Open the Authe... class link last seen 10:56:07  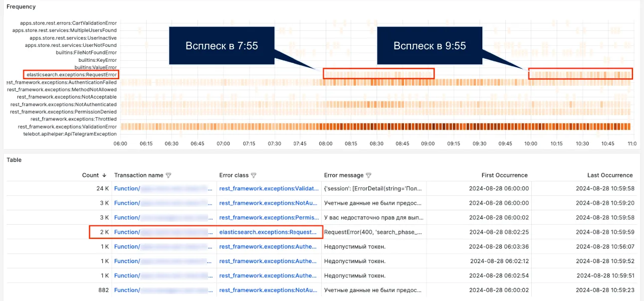point(268,247)
